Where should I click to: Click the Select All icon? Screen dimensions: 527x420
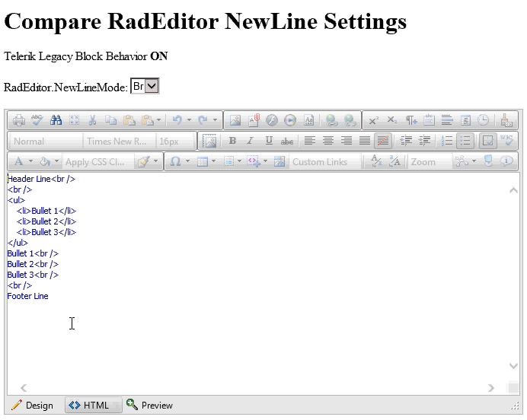click(75, 120)
